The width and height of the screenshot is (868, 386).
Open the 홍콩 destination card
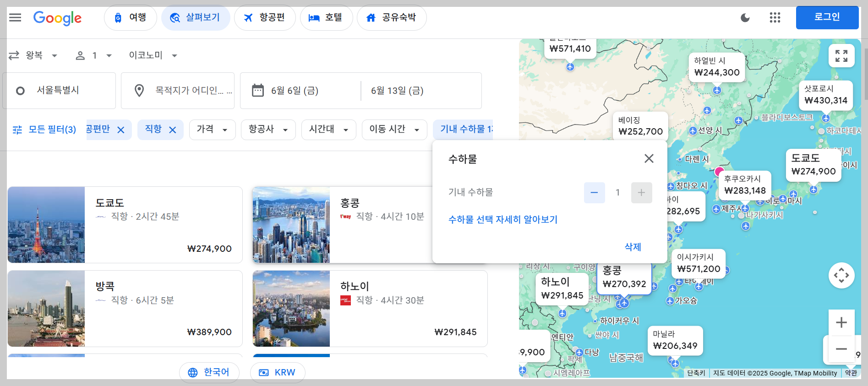tap(342, 225)
